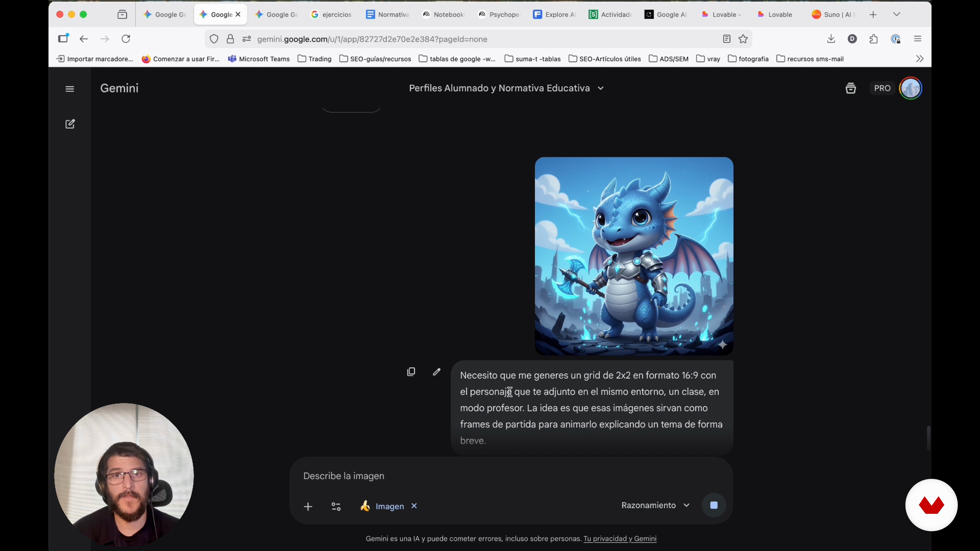
Task: Click the page vertical scrollbar thumb
Action: point(928,438)
